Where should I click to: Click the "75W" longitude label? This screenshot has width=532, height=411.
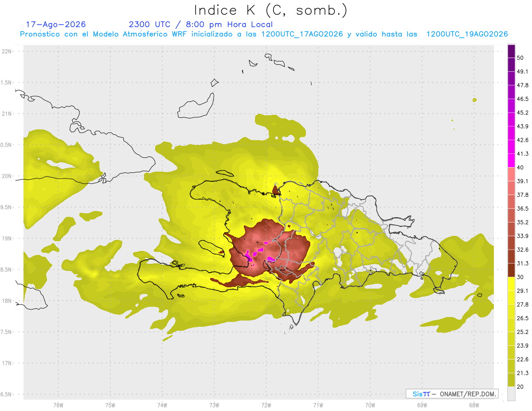click(110, 405)
